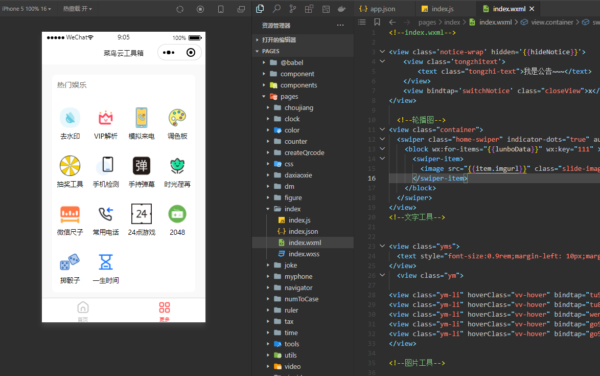Collapse the pages folder

[264, 96]
